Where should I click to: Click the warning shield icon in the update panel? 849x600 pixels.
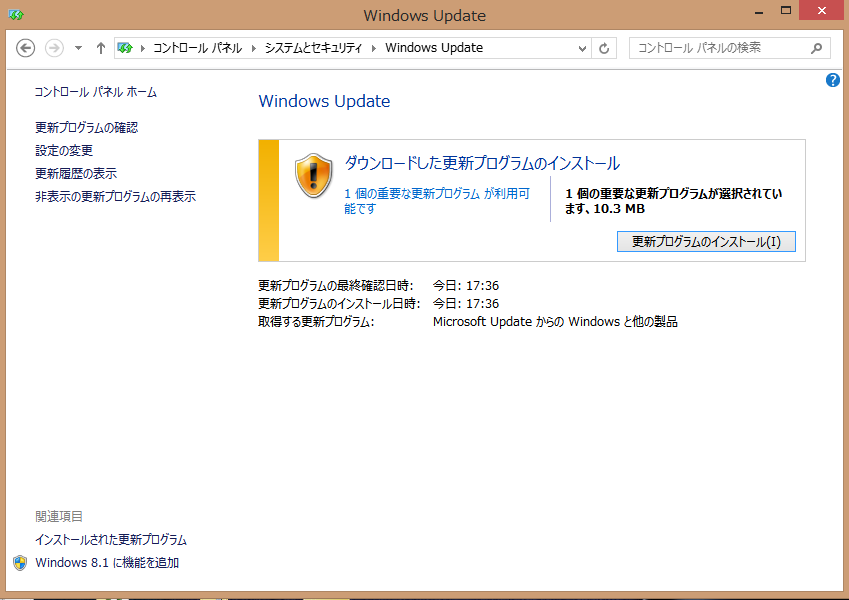314,175
